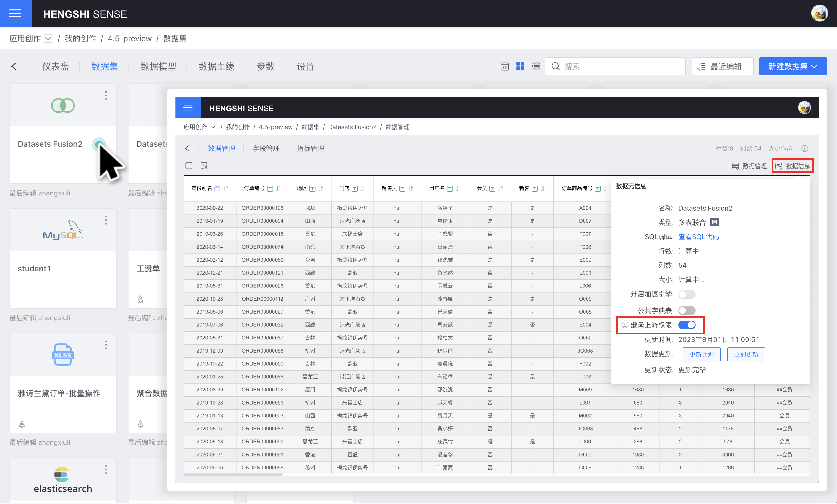
Task: Open the more menu on the student1 card
Action: (106, 220)
